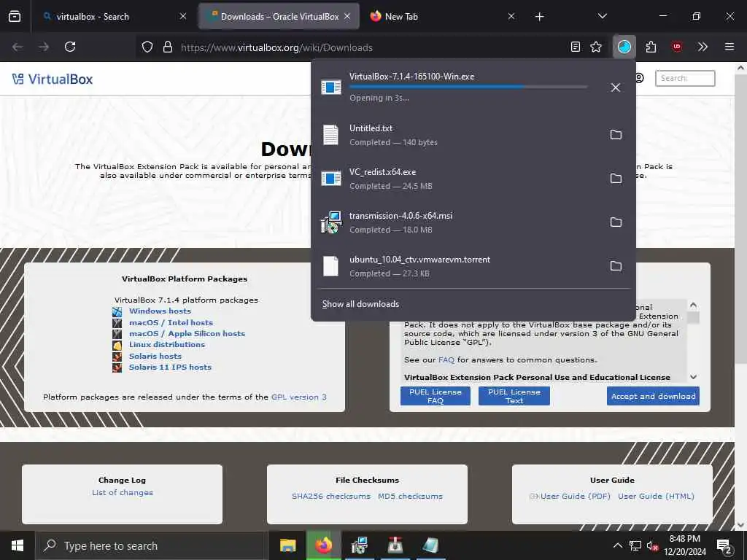Show more tools overflow chevron

point(703,47)
